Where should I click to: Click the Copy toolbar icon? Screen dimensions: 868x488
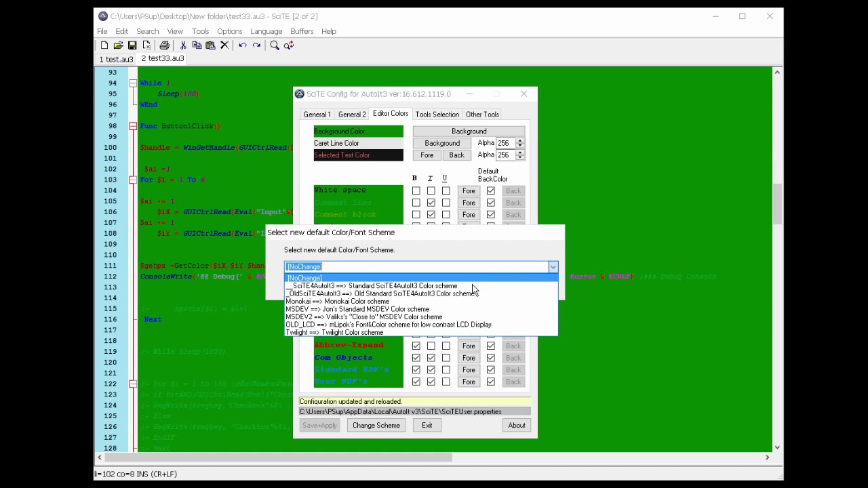click(197, 45)
